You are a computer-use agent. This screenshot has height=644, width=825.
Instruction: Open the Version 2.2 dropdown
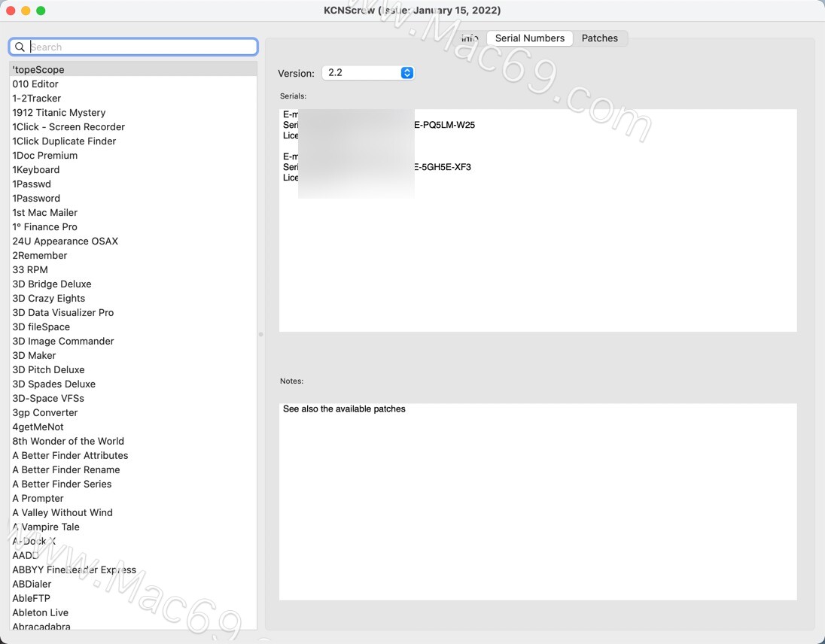coord(368,73)
